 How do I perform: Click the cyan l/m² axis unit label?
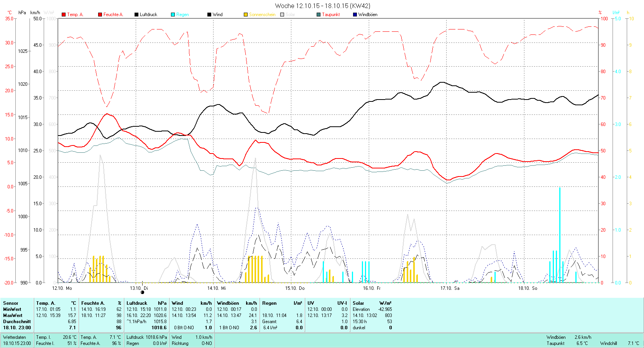tap(616, 13)
